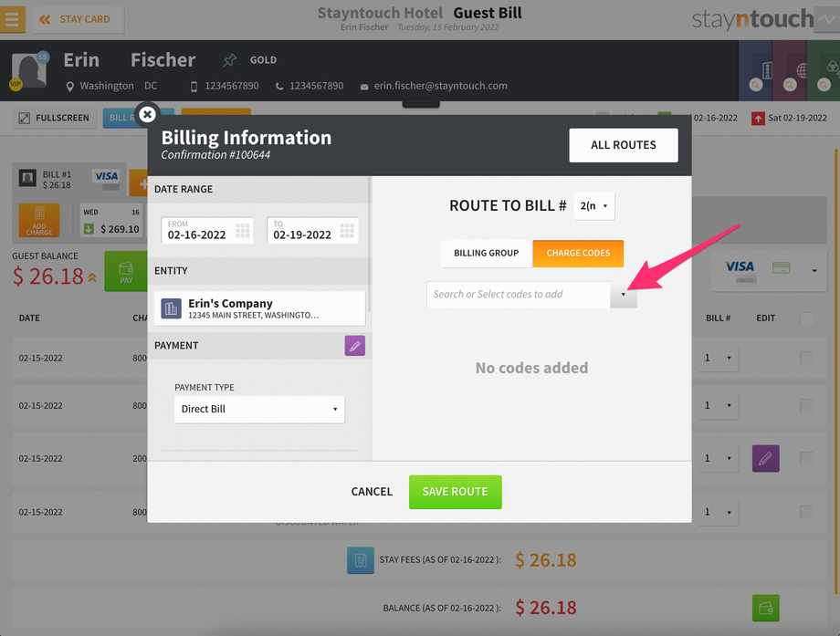This screenshot has width=840, height=636.
Task: Click the envelope email icon
Action: click(363, 87)
